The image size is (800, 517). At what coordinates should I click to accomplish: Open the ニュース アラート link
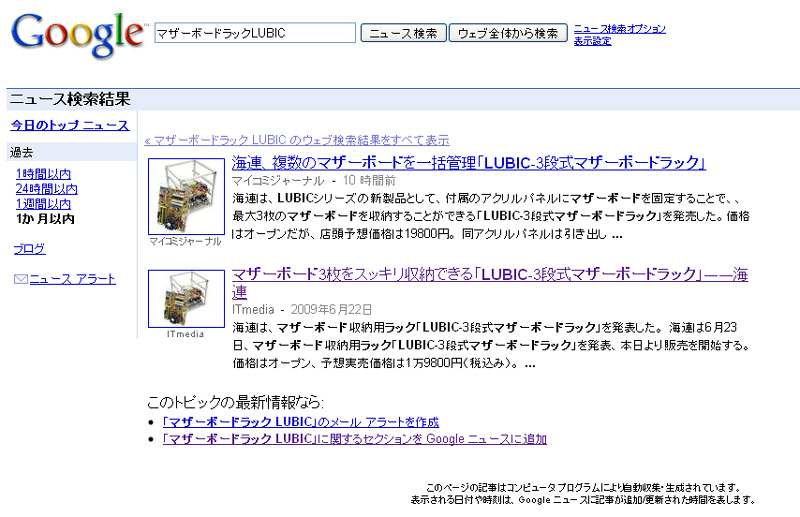(72, 279)
